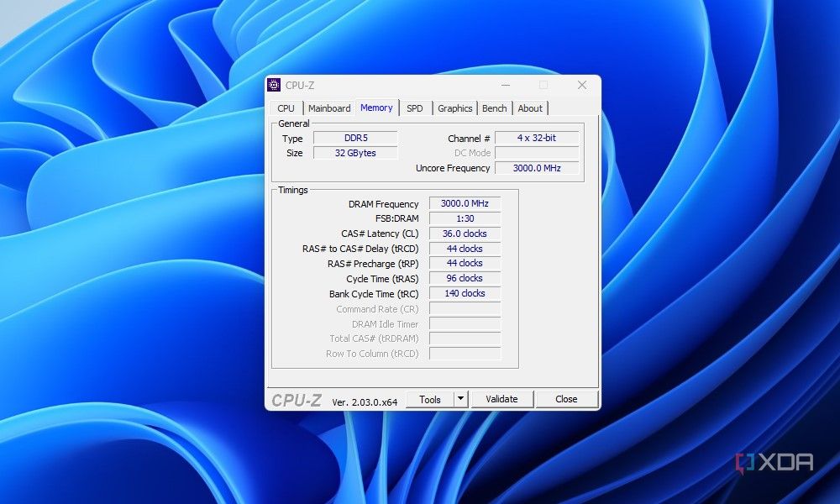Click the empty DC Mode field

coord(537,153)
